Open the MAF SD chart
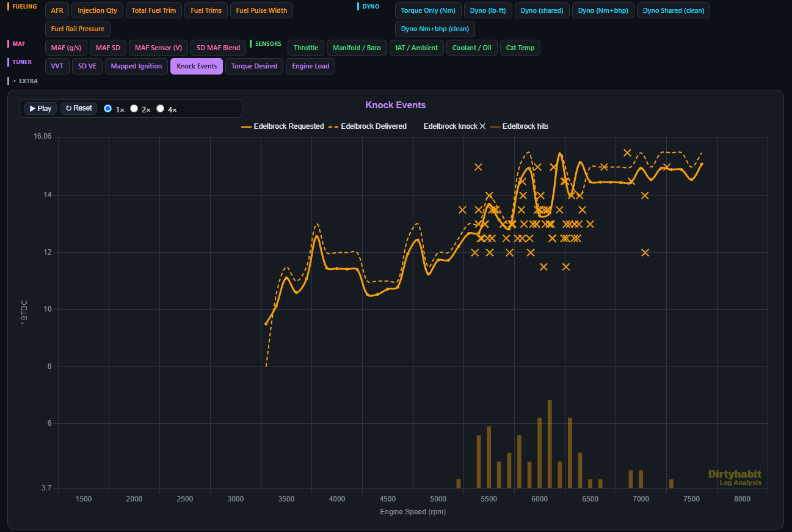 tap(108, 48)
